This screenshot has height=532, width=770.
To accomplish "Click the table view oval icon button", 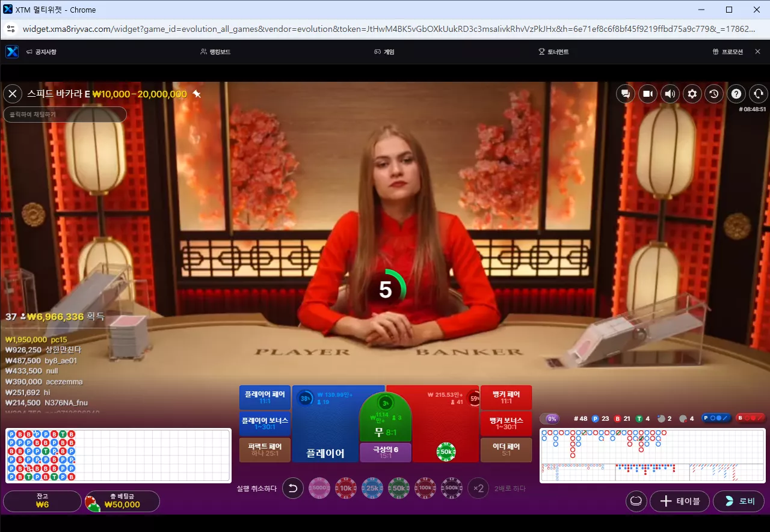I will [636, 501].
